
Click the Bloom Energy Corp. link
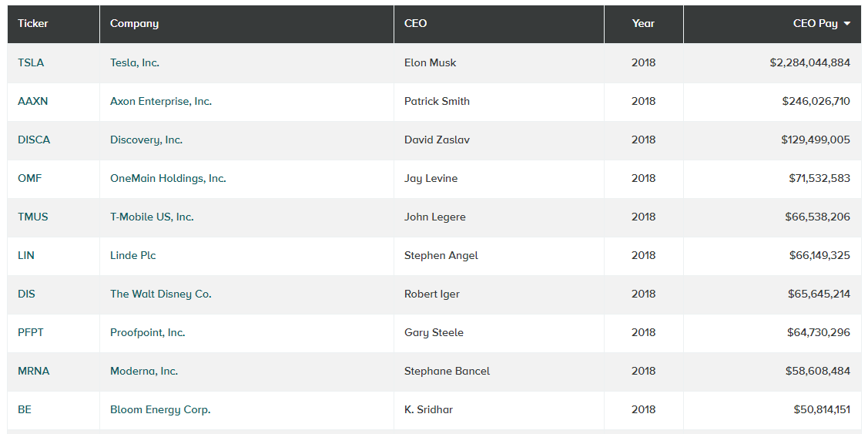pyautogui.click(x=160, y=409)
